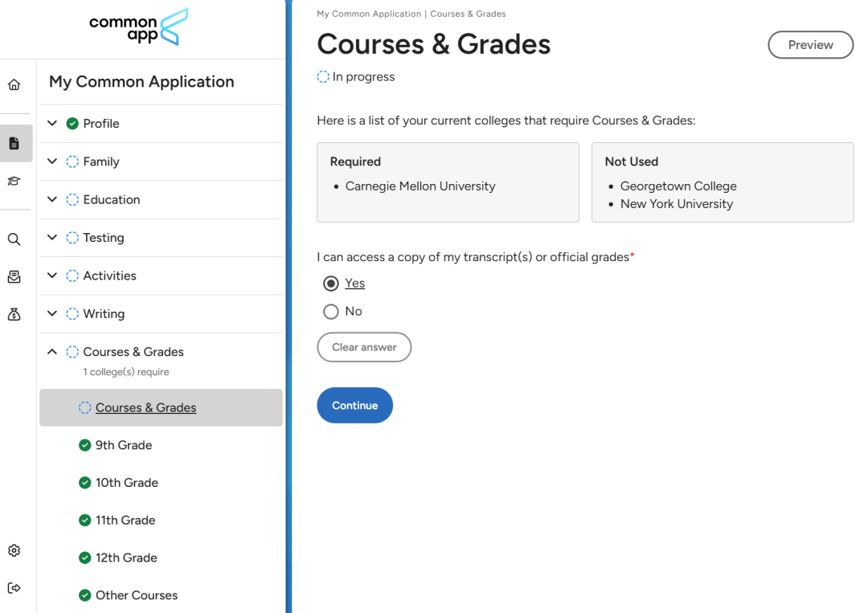Open the Home dashboard icon
This screenshot has width=868, height=613.
coord(14,84)
